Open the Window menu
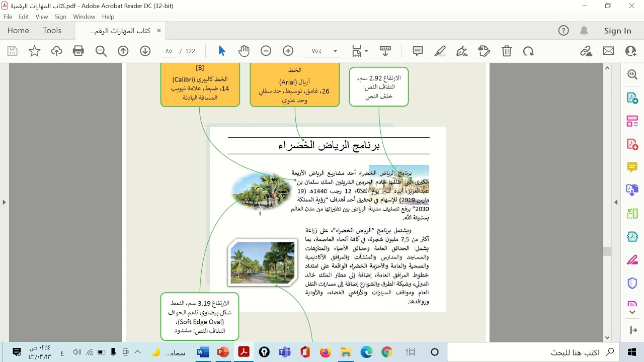The height and width of the screenshot is (362, 644). [84, 17]
